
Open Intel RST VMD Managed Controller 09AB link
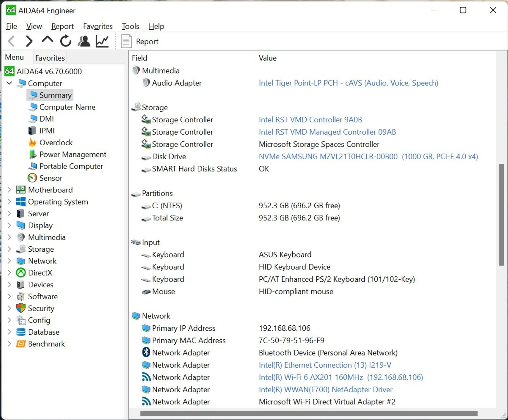click(x=327, y=132)
